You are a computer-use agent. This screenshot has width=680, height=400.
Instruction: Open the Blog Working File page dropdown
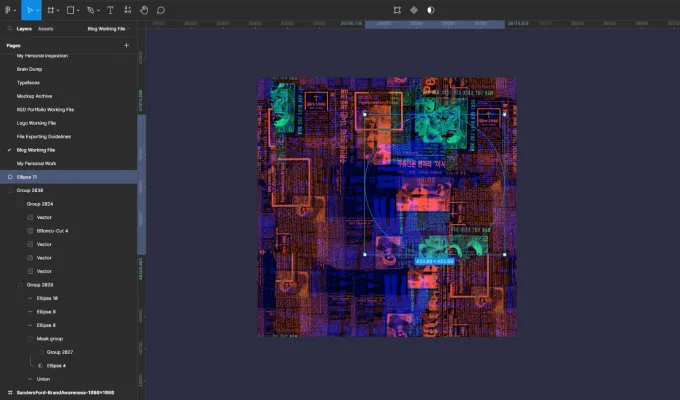tap(108, 29)
